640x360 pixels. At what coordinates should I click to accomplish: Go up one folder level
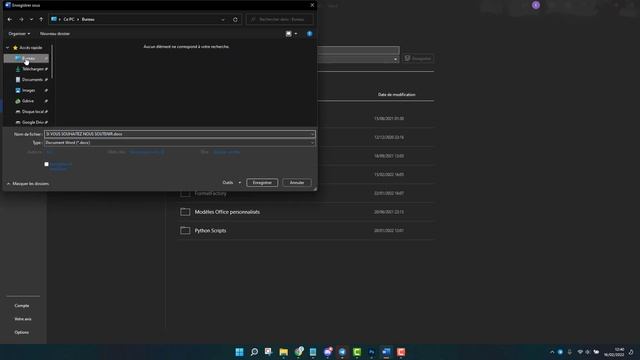(x=41, y=19)
